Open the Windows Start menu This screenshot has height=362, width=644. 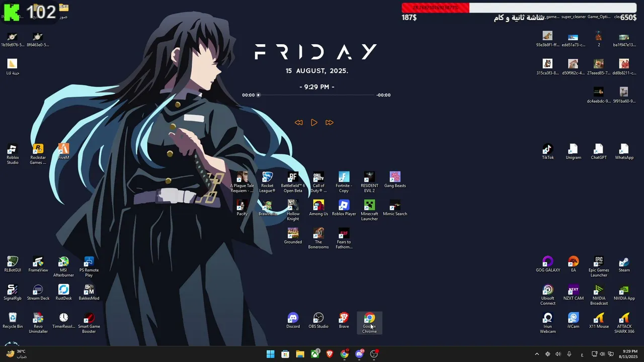(270, 354)
